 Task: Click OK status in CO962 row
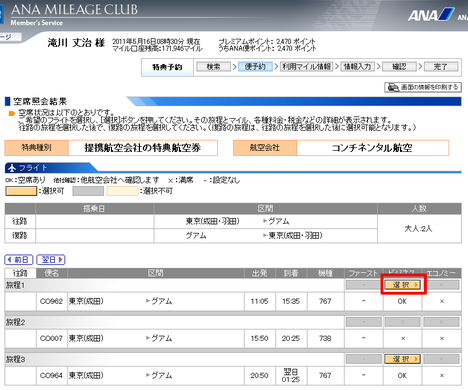point(402,301)
